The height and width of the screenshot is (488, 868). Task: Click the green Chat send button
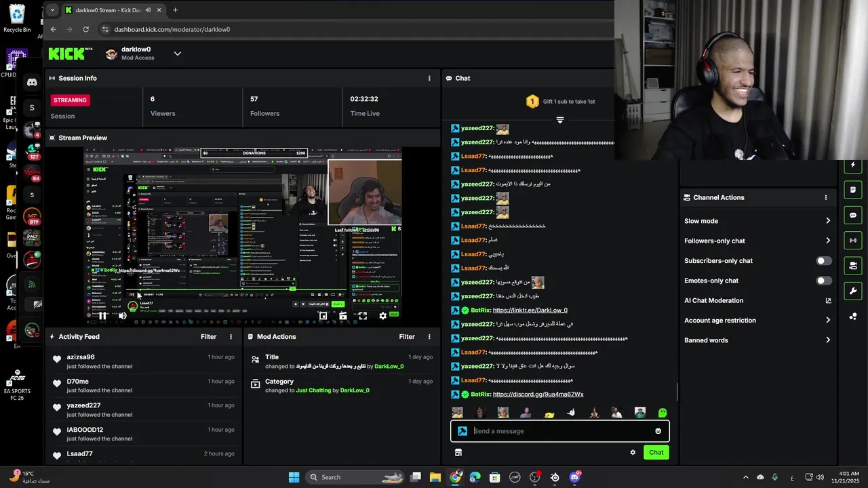(656, 452)
